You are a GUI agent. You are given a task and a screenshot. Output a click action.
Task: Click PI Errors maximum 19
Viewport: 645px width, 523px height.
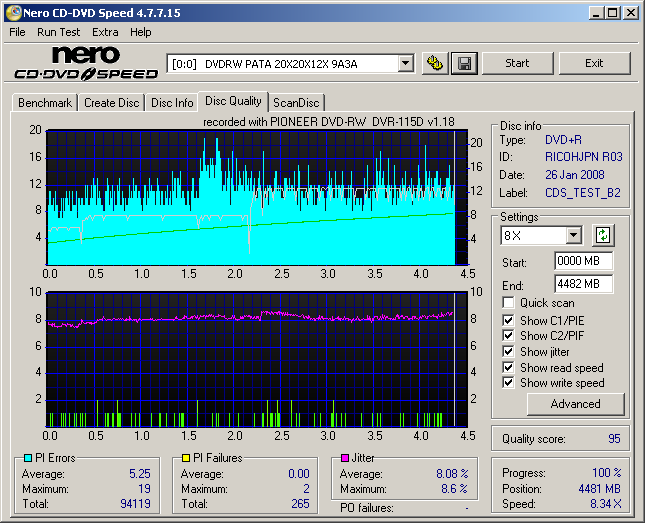[144, 489]
